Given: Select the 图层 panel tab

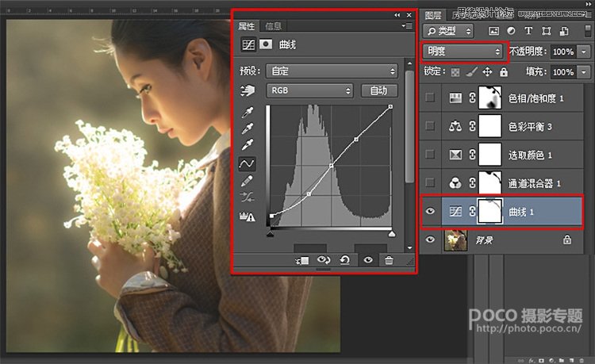Looking at the screenshot, I should click(433, 16).
